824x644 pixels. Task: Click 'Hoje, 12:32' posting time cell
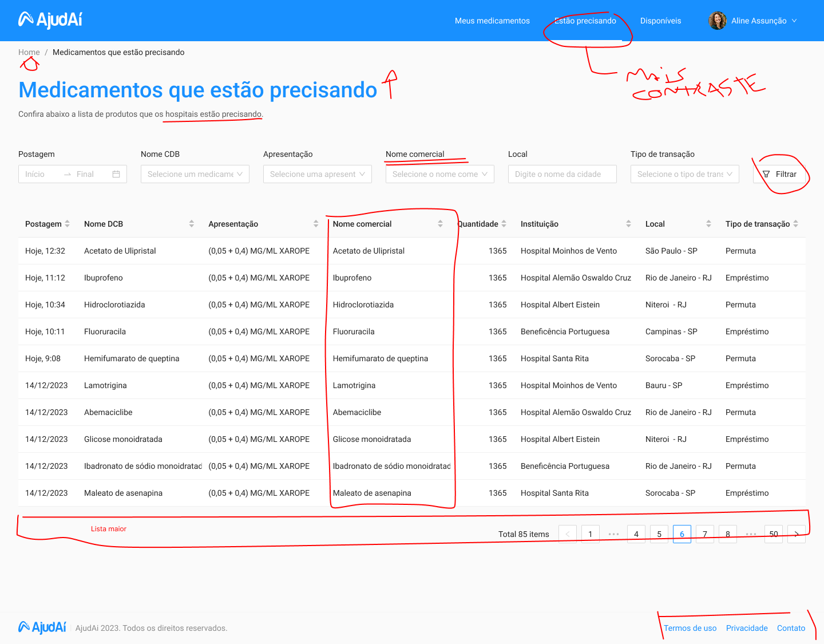point(45,251)
